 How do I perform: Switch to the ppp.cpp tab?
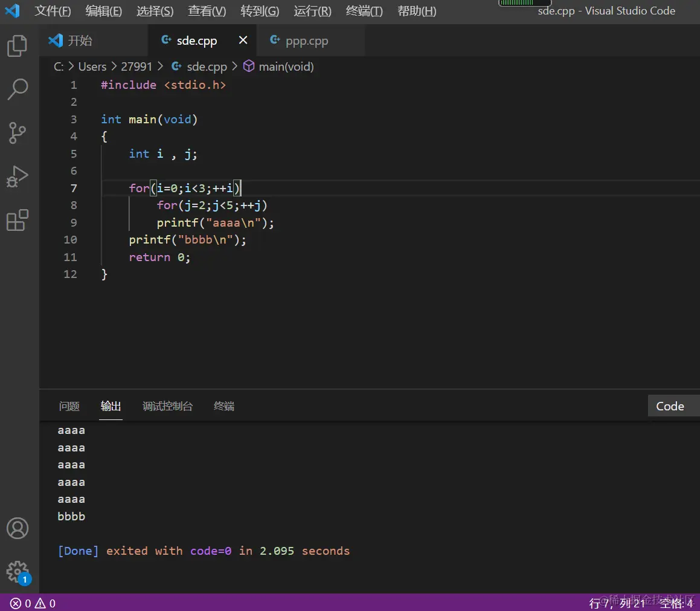(310, 40)
